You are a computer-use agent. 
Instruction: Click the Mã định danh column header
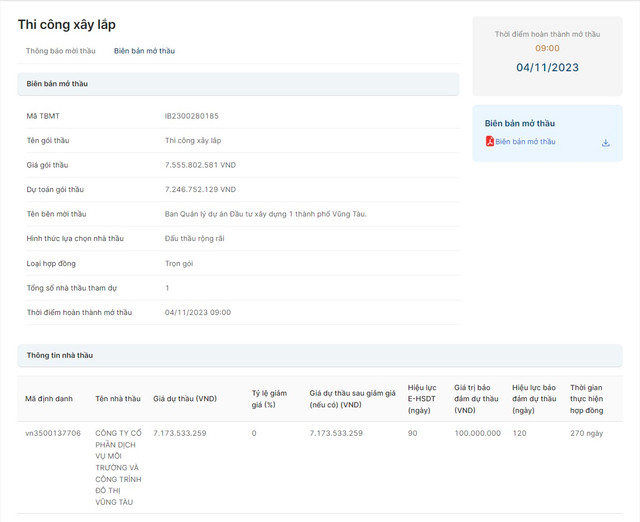49,398
